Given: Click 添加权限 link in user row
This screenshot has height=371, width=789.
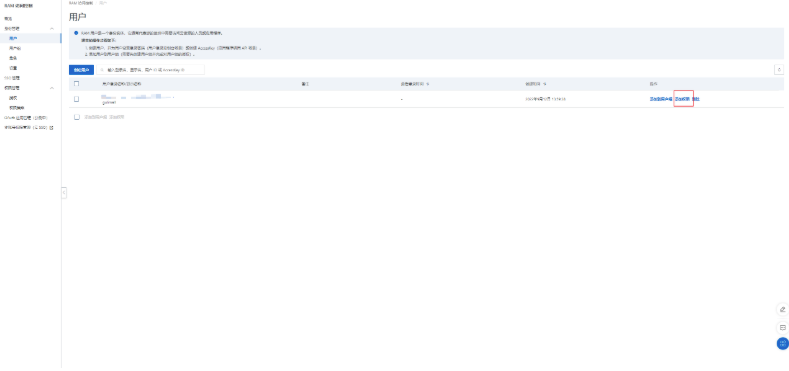Looking at the screenshot, I should click(x=682, y=99).
